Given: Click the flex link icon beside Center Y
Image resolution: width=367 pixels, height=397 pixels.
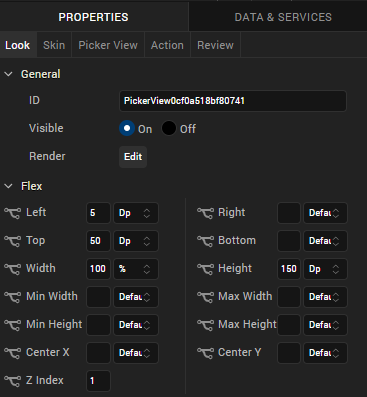Looking at the screenshot, I should click(205, 353).
